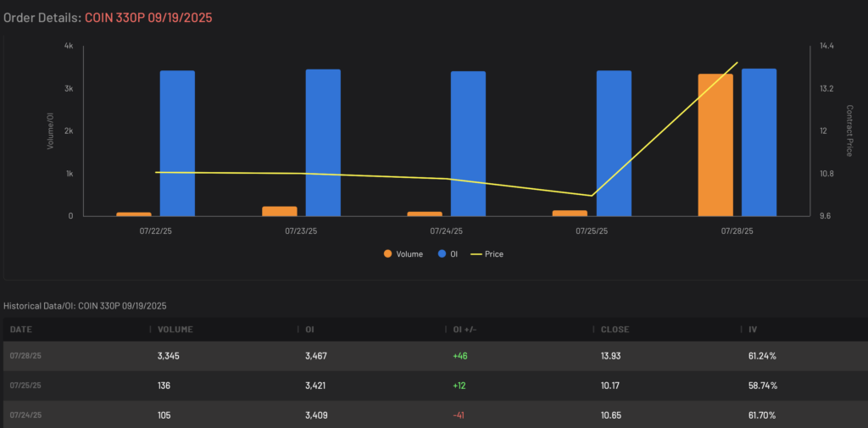Sort table by VOLUME column header
The height and width of the screenshot is (428, 868).
click(x=175, y=329)
